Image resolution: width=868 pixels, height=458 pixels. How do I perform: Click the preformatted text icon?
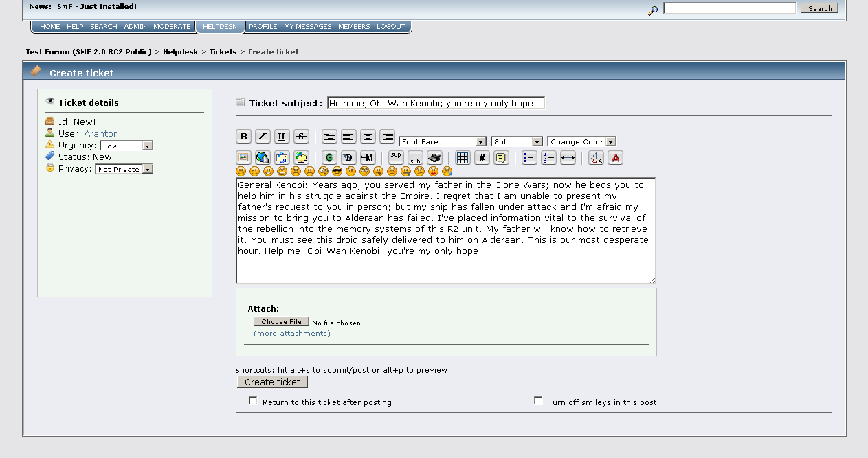coord(329,136)
